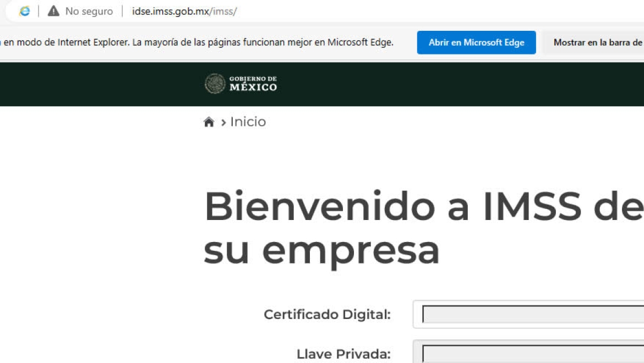The image size is (644, 363).
Task: Click the 'GOBIERNO DE' small header text
Action: click(253, 79)
